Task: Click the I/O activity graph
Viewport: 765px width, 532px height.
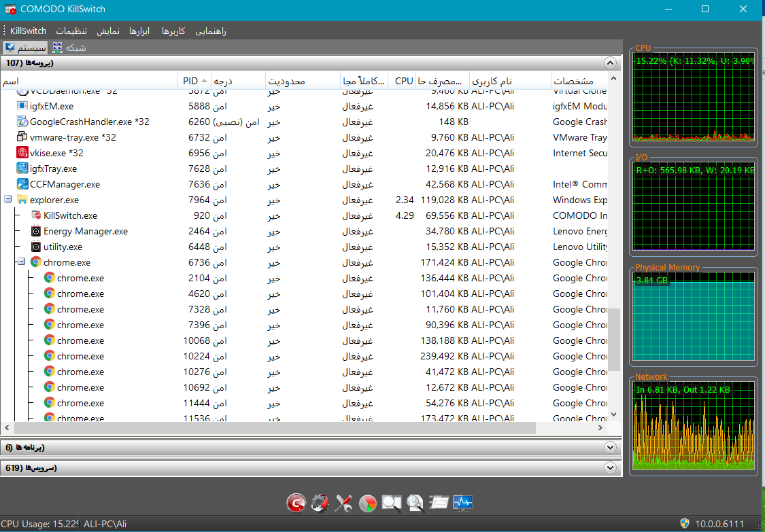Action: (x=694, y=207)
